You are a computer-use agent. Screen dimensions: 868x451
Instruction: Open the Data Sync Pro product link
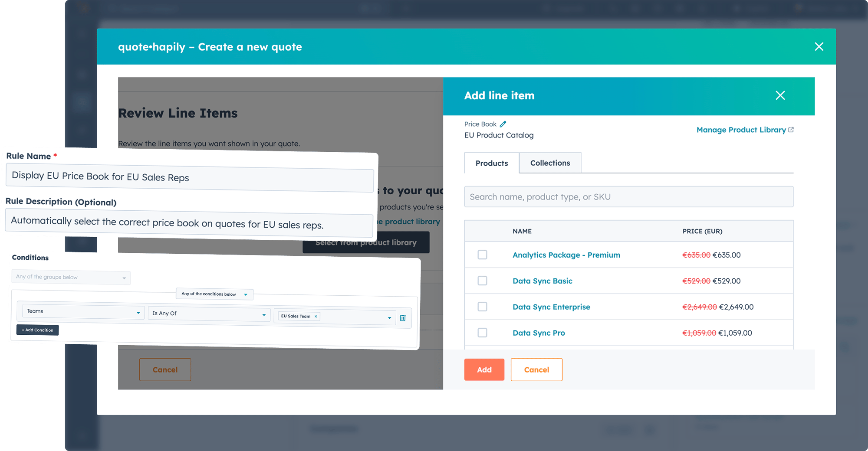539,333
